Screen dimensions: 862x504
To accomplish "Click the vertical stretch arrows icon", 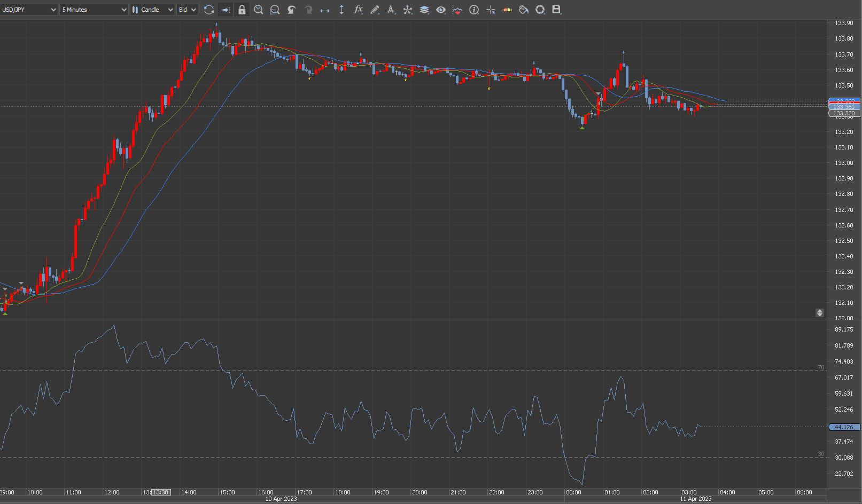I will coord(341,10).
